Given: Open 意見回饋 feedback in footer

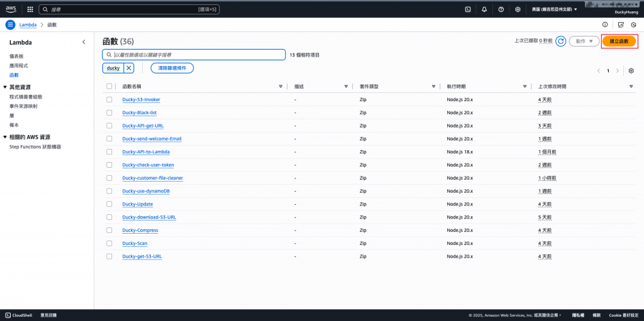Looking at the screenshot, I should (x=48, y=315).
